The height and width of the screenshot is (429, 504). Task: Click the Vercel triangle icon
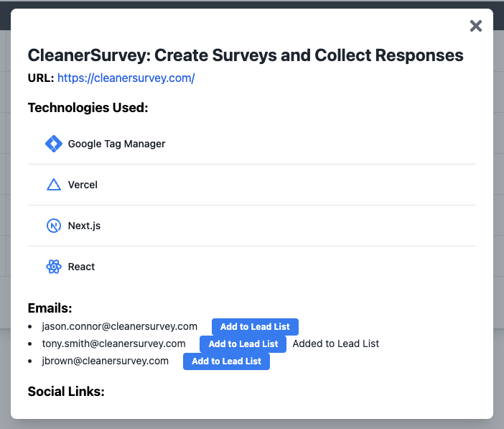pos(54,185)
